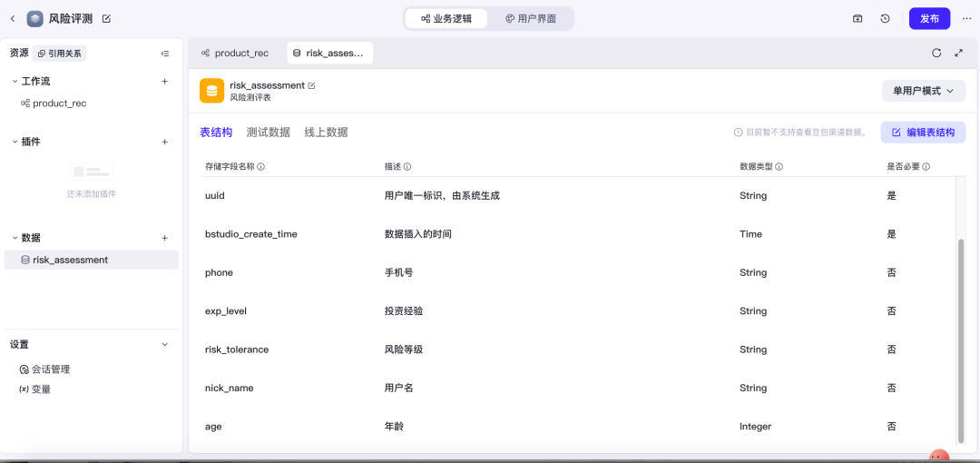Open 会话管理 settings

point(45,369)
